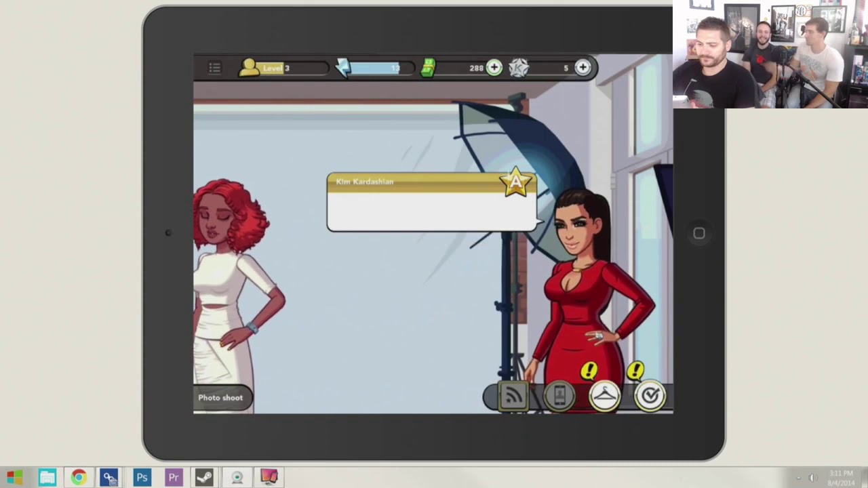This screenshot has width=868, height=488.
Task: Switch to Premiere Pro in the taskbar
Action: 174,477
